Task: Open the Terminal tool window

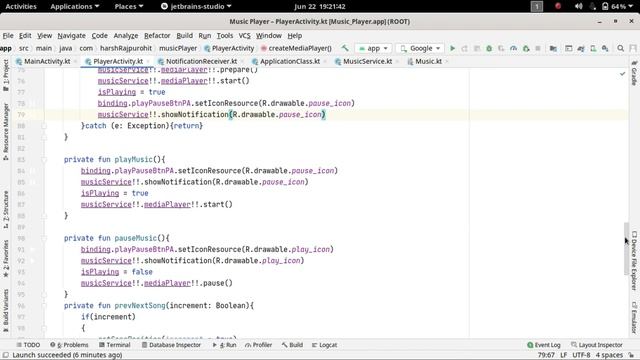Action: click(x=114, y=345)
